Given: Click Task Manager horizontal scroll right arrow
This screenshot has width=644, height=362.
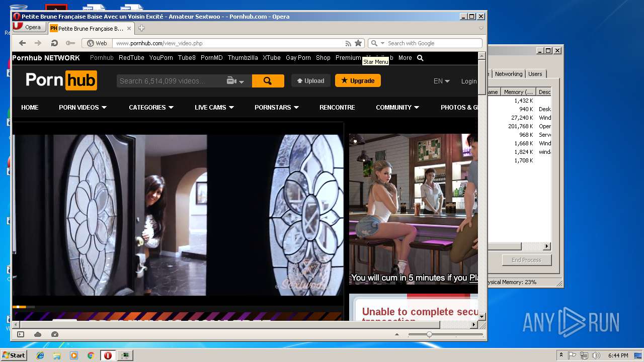Looking at the screenshot, I should pyautogui.click(x=547, y=246).
